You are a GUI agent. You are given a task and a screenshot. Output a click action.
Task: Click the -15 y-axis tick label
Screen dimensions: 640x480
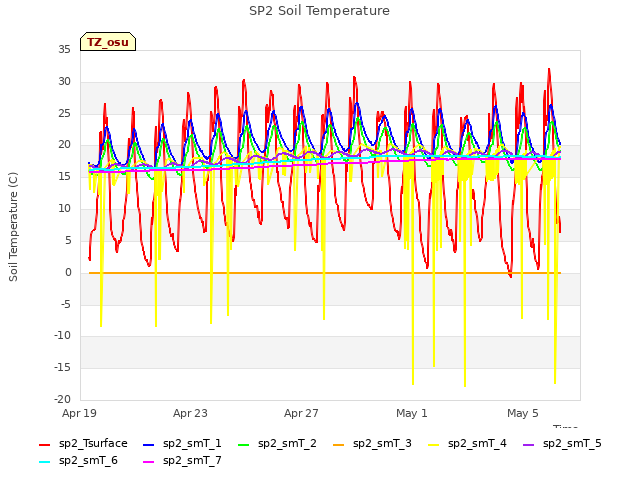click(63, 367)
